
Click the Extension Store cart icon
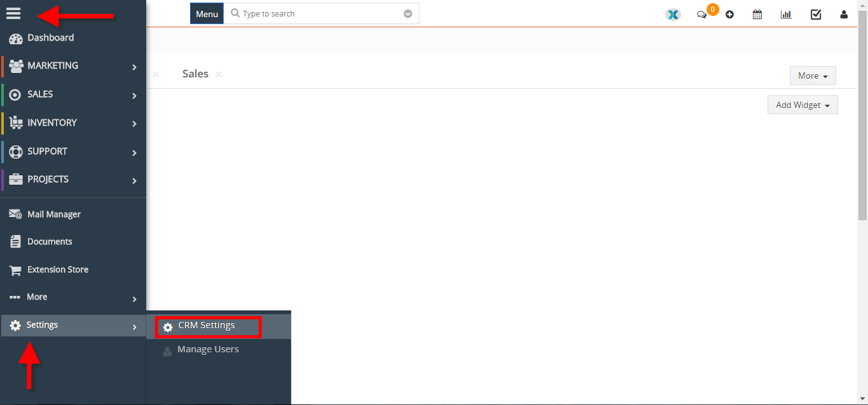[16, 270]
